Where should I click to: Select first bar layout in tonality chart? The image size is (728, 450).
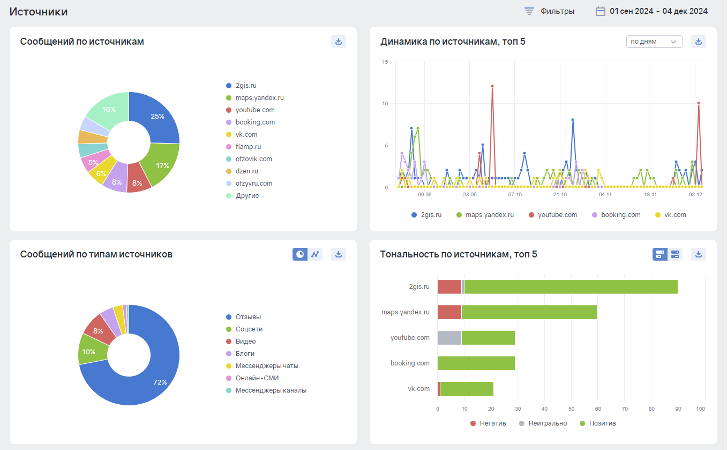(660, 254)
